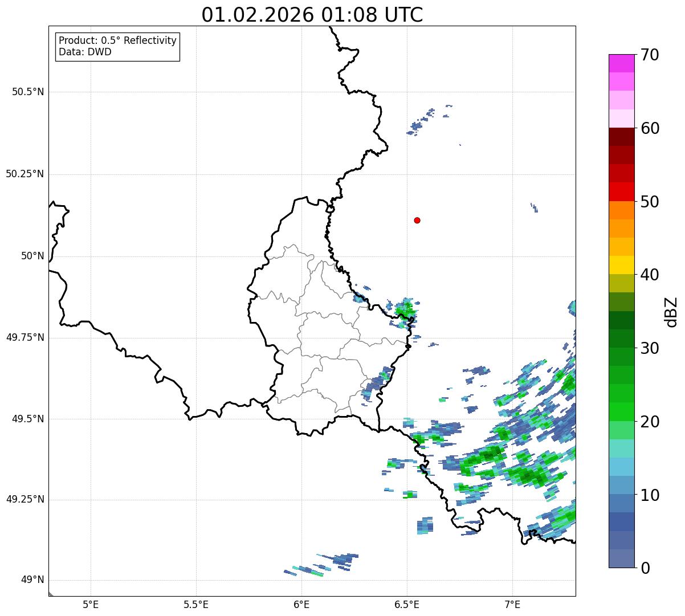Screen dimensions: 685x616
Task: Select the 'Data: DWD' text line
Action: point(85,52)
